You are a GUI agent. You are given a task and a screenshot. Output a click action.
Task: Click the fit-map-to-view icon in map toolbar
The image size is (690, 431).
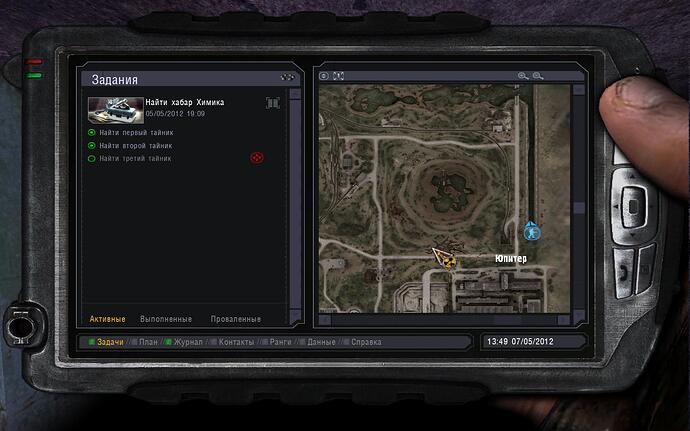pos(338,76)
